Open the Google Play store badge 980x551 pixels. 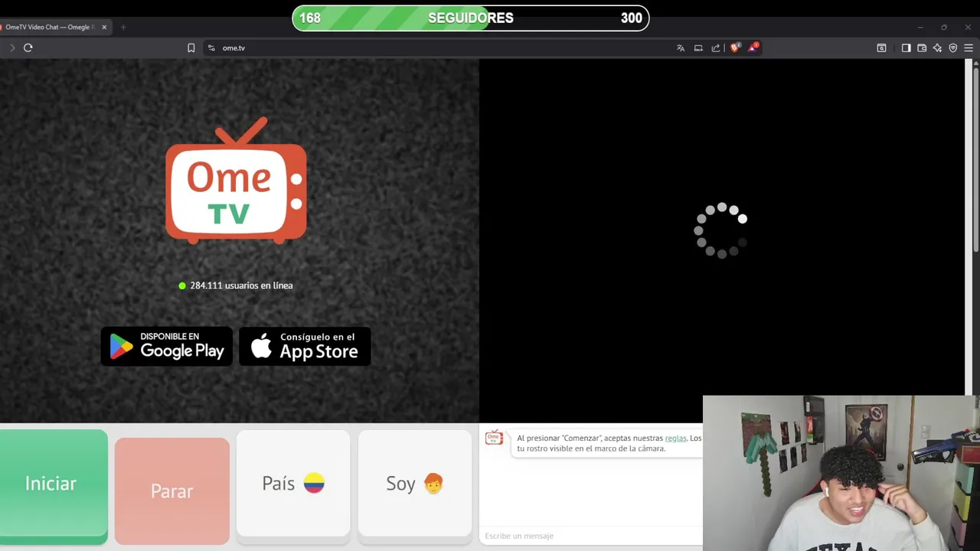[167, 347]
